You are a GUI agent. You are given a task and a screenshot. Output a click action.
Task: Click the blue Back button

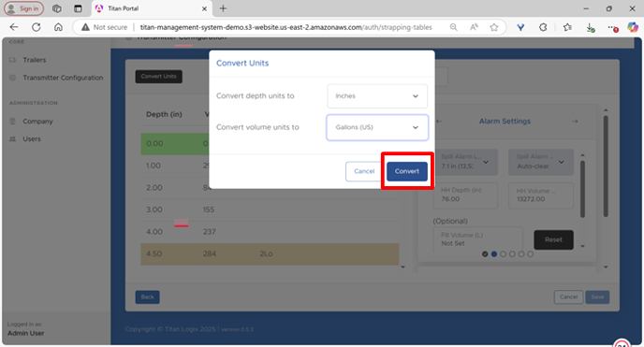pos(148,296)
